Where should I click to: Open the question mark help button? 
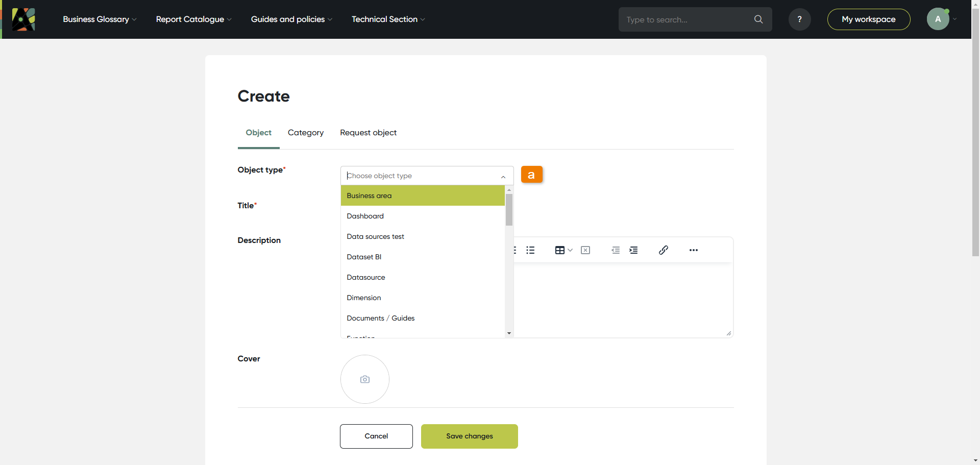799,19
